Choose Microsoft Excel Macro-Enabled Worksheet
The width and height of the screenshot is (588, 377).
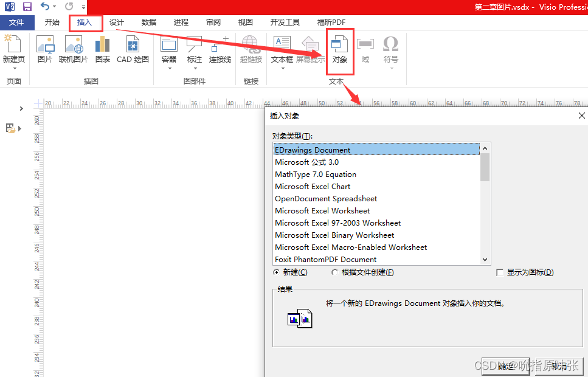coord(376,247)
